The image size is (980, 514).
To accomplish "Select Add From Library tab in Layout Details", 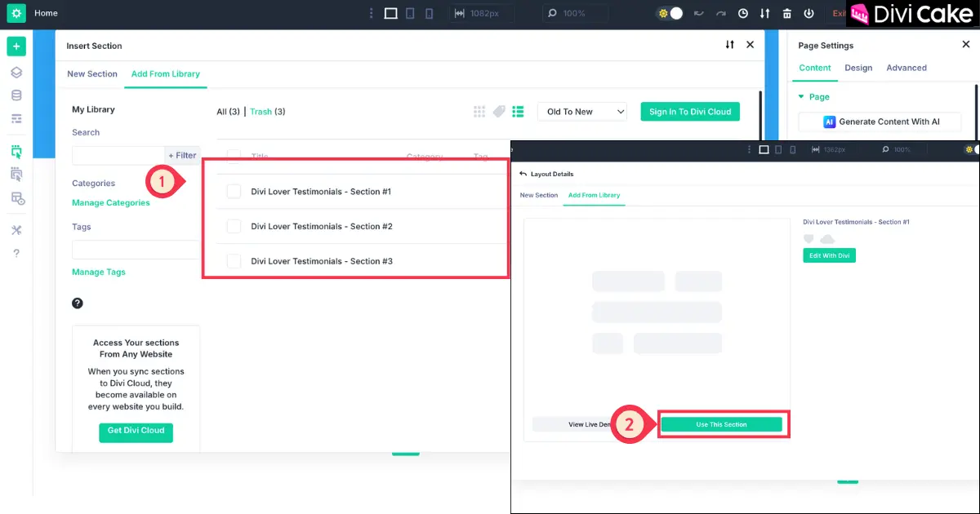I will point(594,195).
